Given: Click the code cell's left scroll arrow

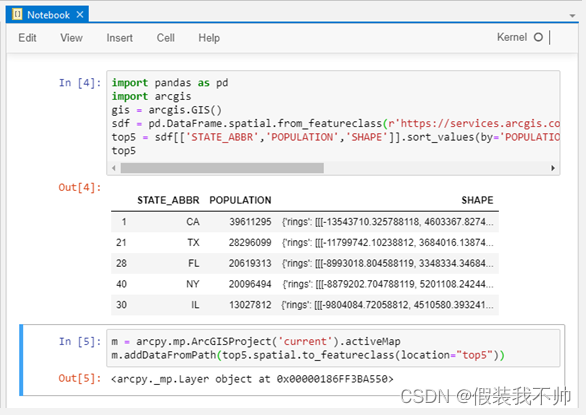Looking at the screenshot, I should click(114, 168).
